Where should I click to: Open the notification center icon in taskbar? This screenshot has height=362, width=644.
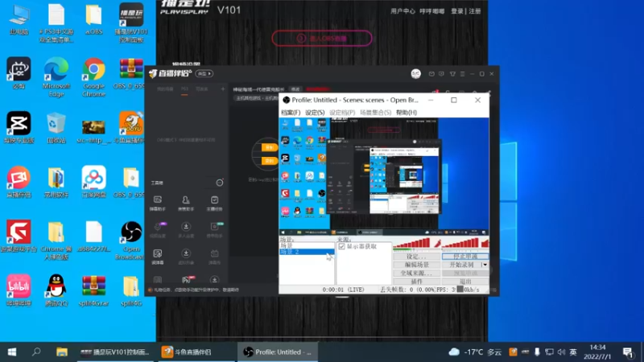628,352
